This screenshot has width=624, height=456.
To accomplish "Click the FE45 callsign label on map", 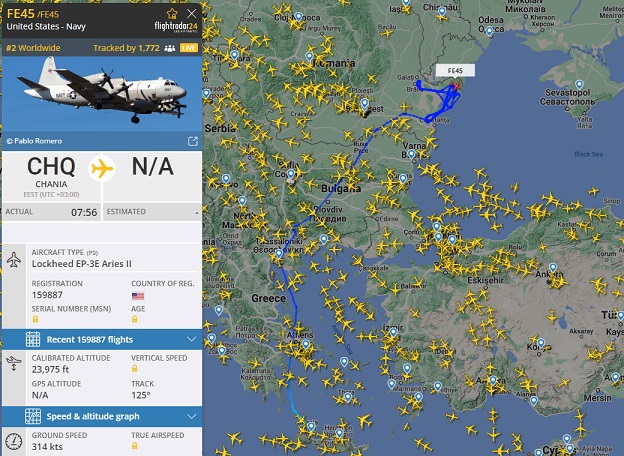I will point(455,70).
